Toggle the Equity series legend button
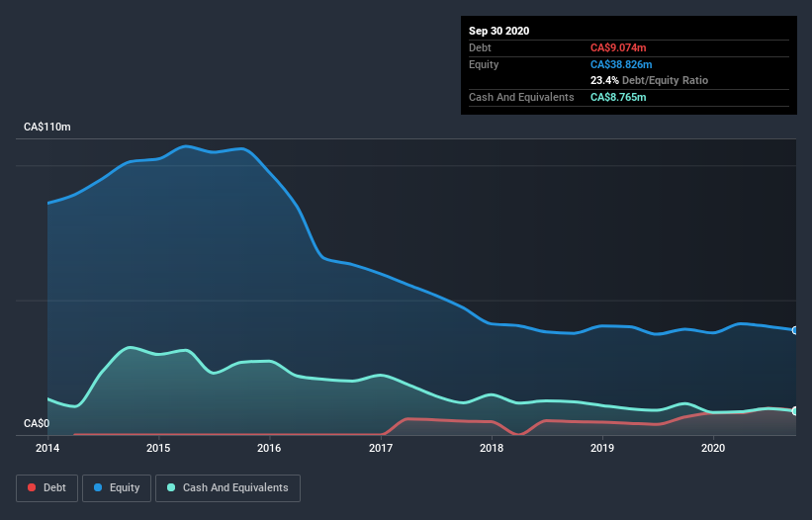The width and height of the screenshot is (812, 520). [x=117, y=488]
